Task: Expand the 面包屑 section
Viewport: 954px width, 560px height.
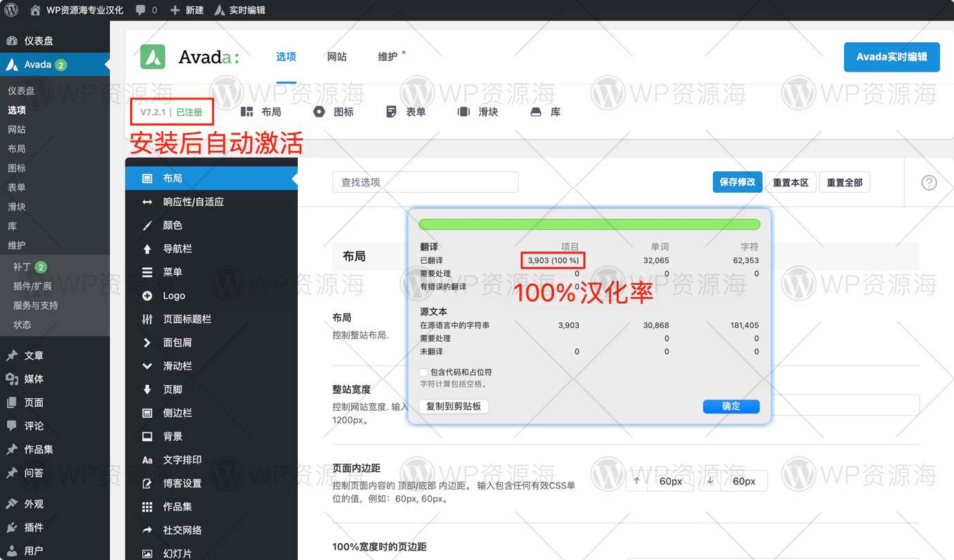Action: pos(211,342)
